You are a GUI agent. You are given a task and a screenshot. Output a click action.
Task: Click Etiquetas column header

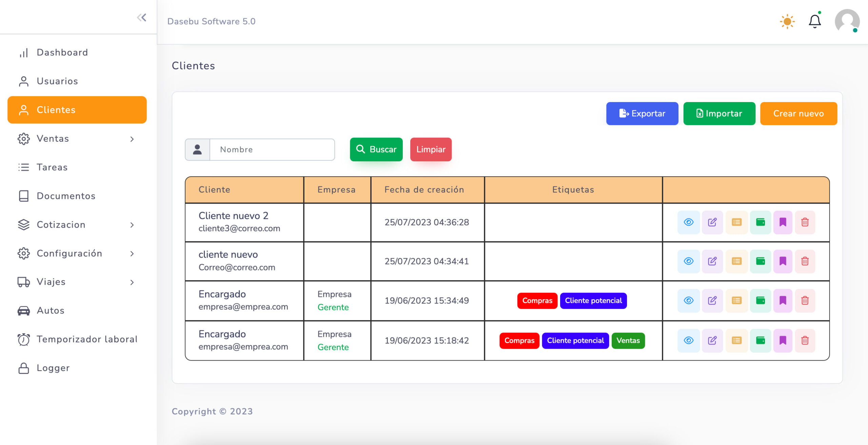click(x=573, y=189)
